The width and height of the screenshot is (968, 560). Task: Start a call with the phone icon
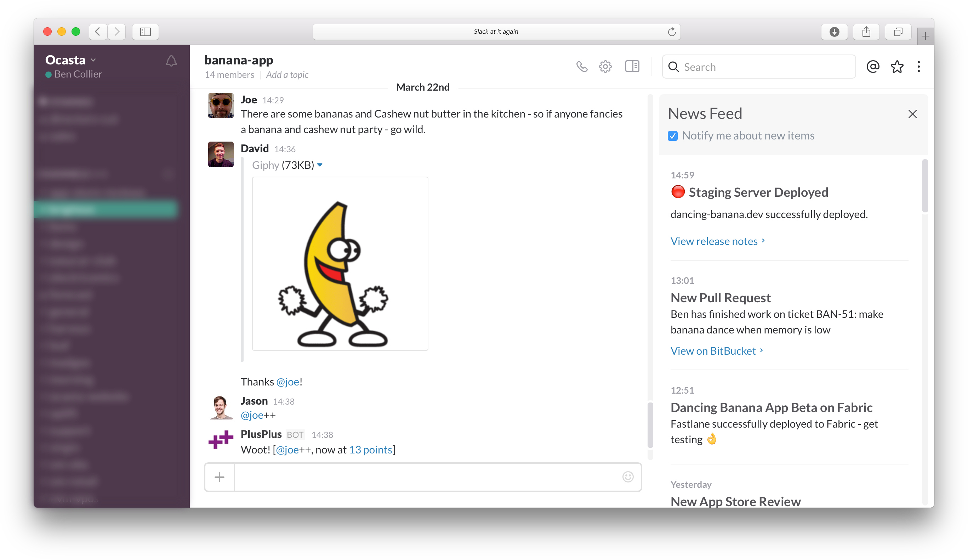[582, 66]
